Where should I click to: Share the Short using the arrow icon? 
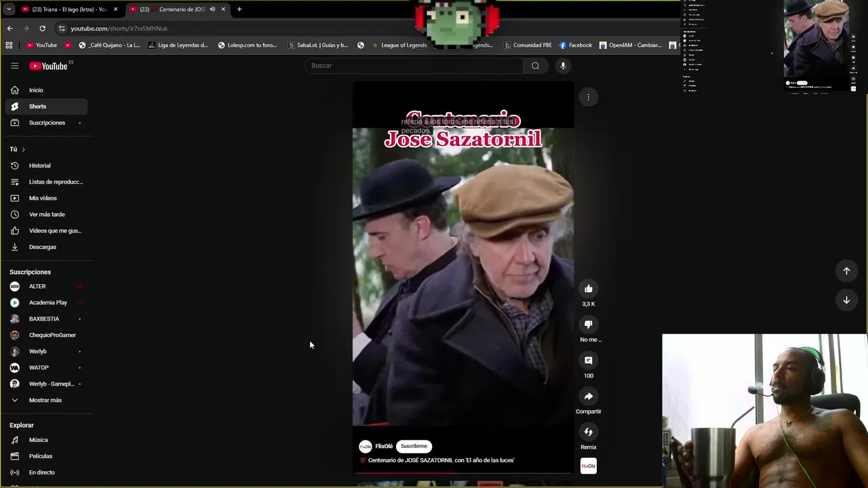(589, 396)
